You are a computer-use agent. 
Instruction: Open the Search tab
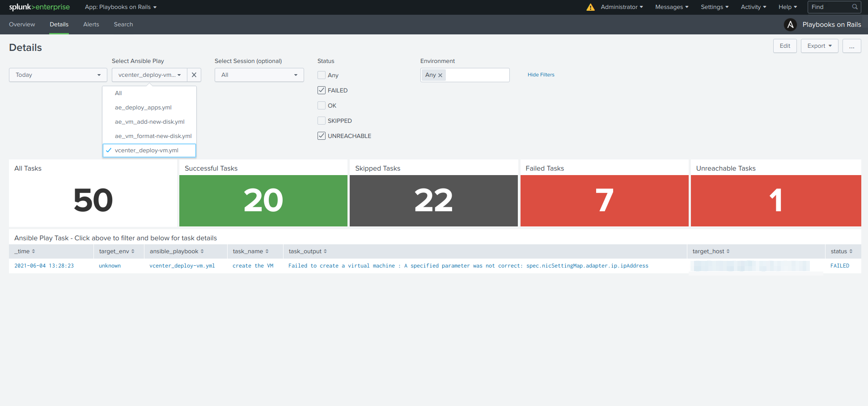(x=123, y=25)
